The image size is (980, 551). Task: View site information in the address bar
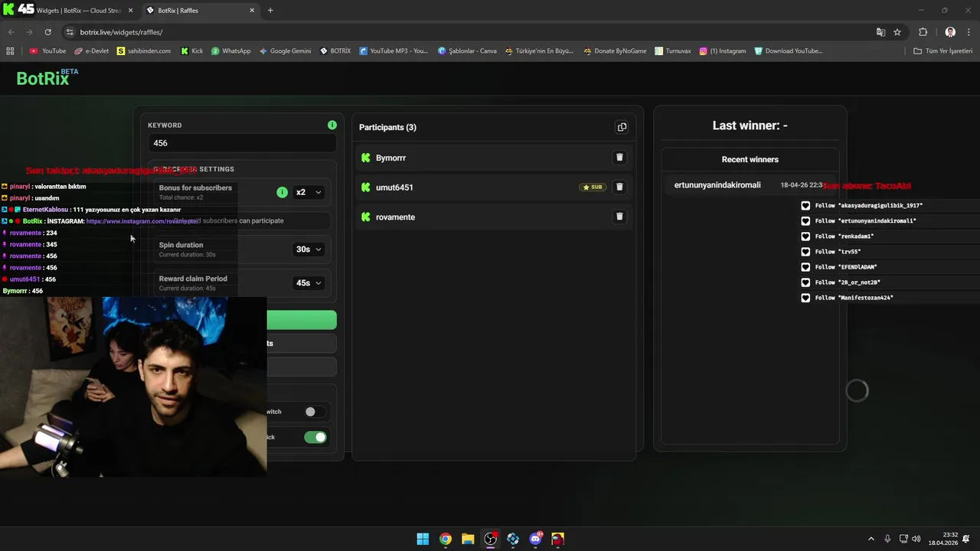(x=70, y=32)
